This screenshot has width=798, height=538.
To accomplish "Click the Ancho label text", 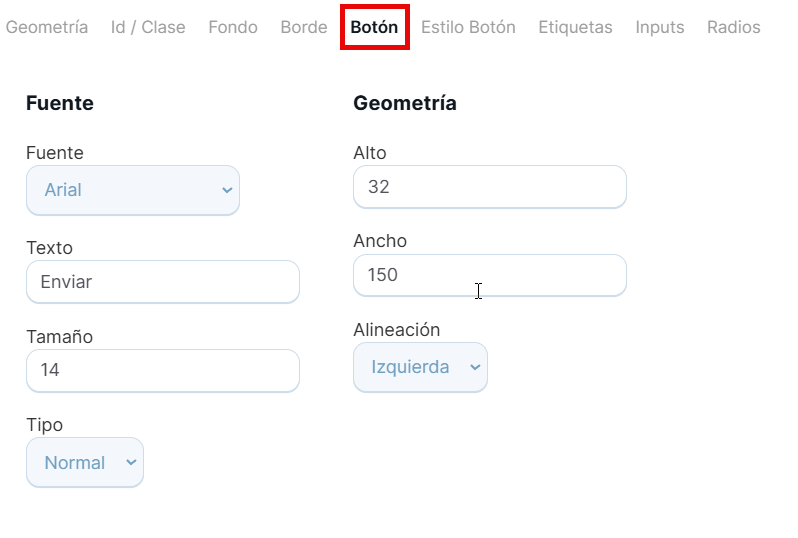I will point(380,241).
